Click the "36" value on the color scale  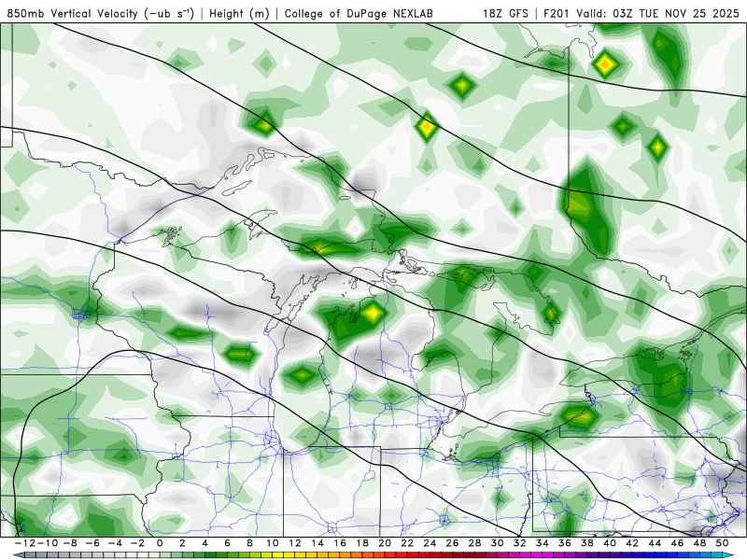(x=565, y=543)
